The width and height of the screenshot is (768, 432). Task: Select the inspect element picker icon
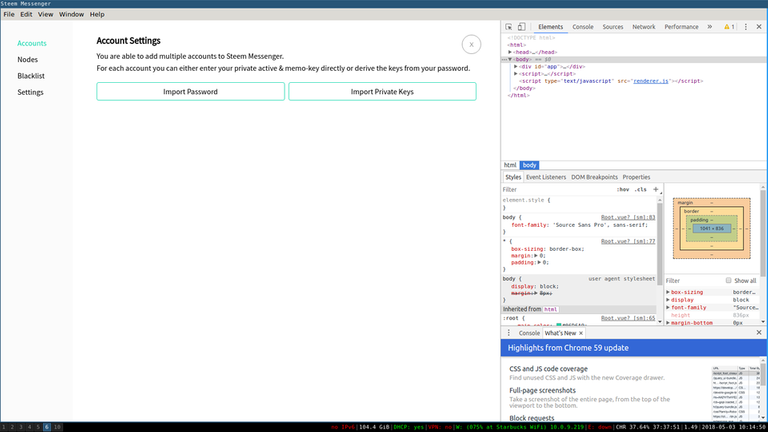coord(508,27)
